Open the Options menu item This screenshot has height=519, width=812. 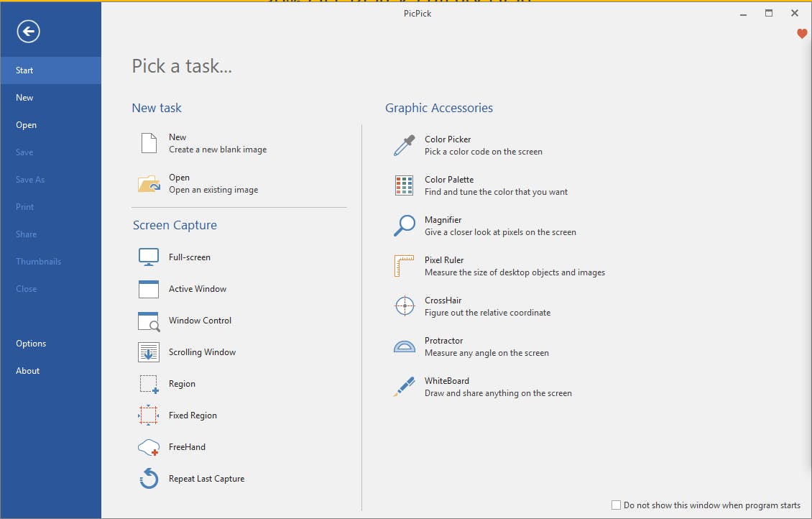[x=31, y=344]
